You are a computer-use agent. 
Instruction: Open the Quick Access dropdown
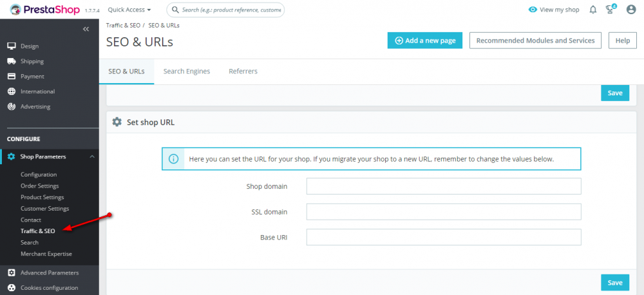point(129,10)
